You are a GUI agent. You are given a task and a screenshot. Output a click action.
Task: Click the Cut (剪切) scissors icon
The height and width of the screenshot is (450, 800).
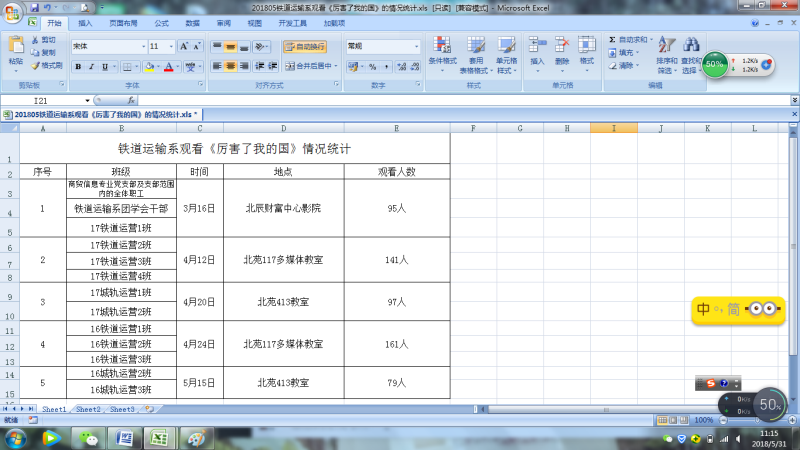pyautogui.click(x=36, y=40)
